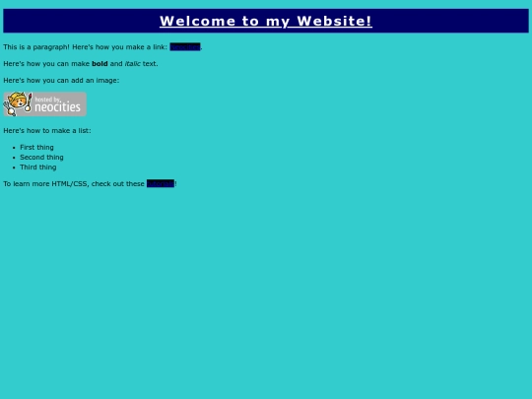Click the bold word 'bold'
532x399 pixels.
click(x=100, y=63)
